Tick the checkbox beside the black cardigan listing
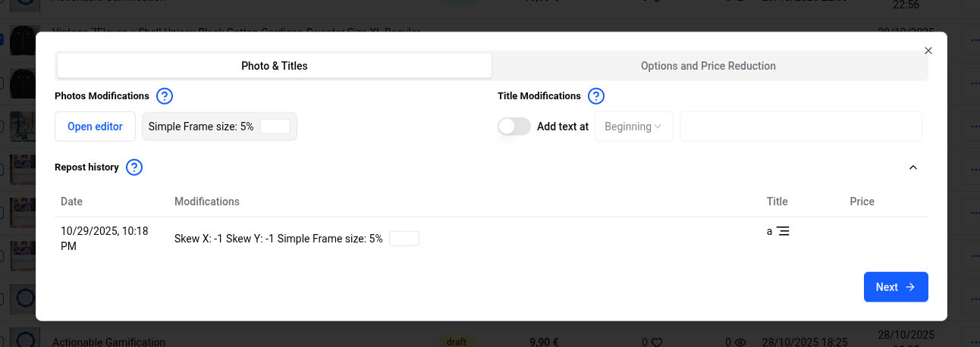The height and width of the screenshot is (347, 980). [2, 39]
